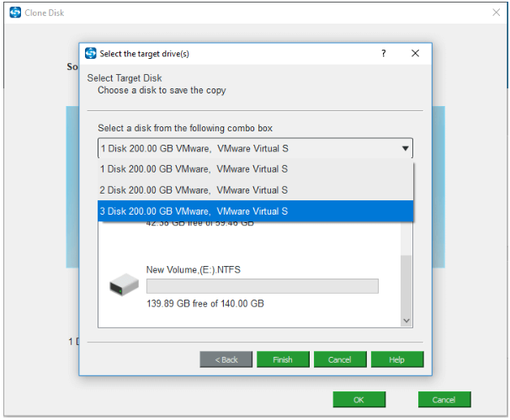The width and height of the screenshot is (510, 420).
Task: Click the "New Volume,(E:).NTFS" label
Action: 194,269
